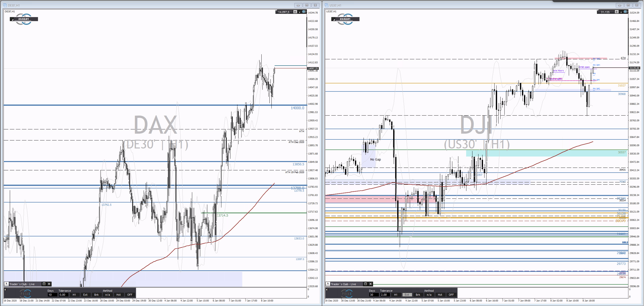Click crosshair icon in US30 price widget
644x306 pixels.
617,12
